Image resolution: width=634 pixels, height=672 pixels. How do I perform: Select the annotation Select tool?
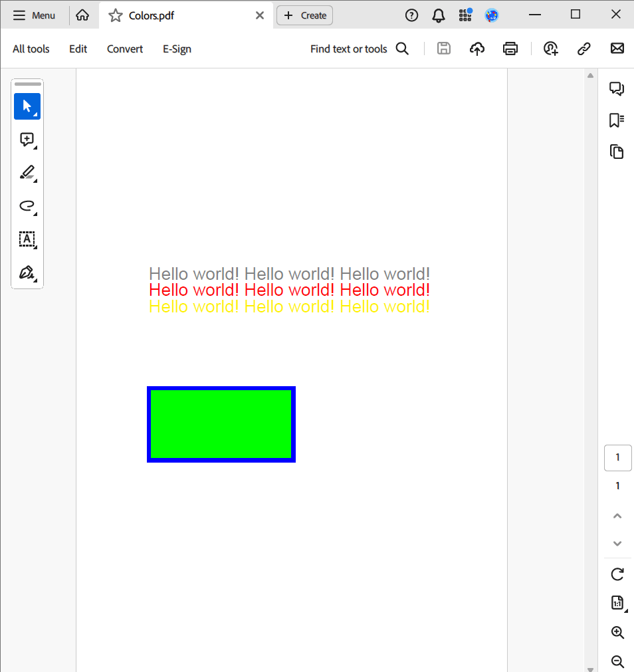(x=27, y=106)
